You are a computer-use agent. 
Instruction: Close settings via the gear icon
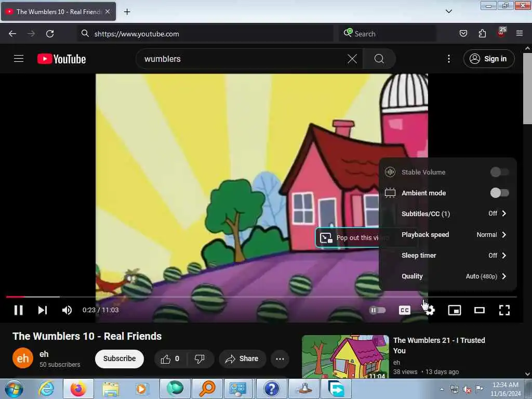tap(430, 310)
